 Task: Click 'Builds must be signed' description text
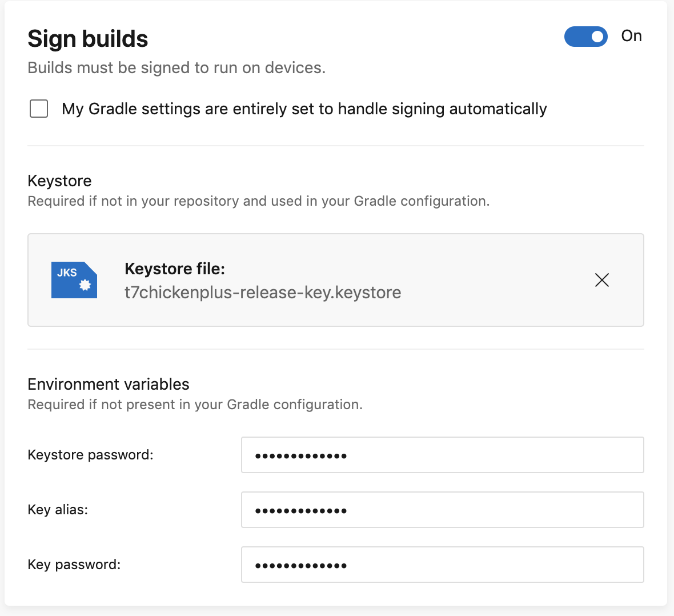pyautogui.click(x=176, y=68)
